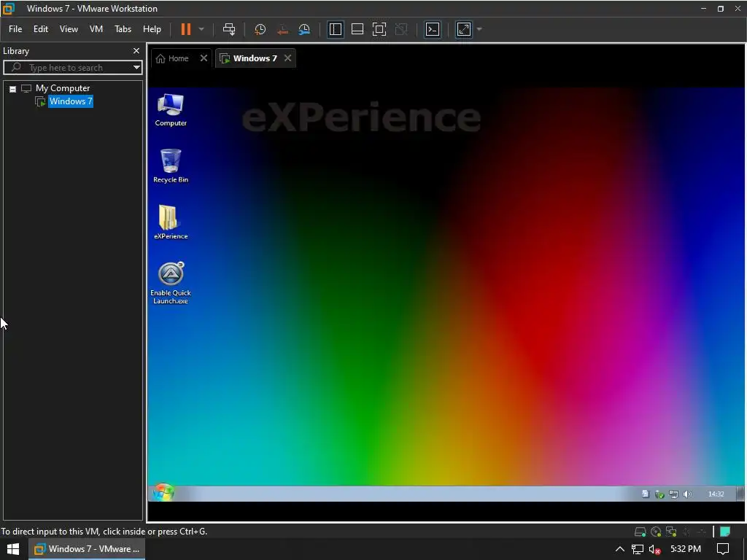Close the Windows 7 tab
Image resolution: width=747 pixels, height=560 pixels.
[x=287, y=58]
